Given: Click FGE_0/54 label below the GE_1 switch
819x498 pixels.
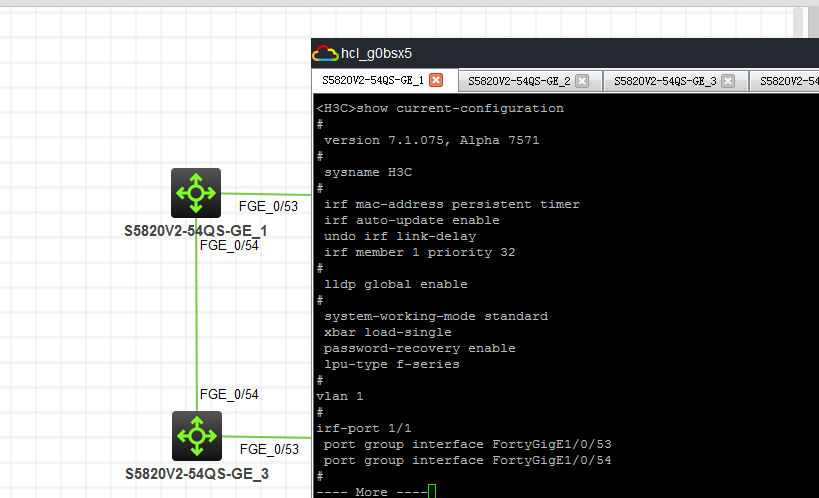Looking at the screenshot, I should click(x=229, y=246).
